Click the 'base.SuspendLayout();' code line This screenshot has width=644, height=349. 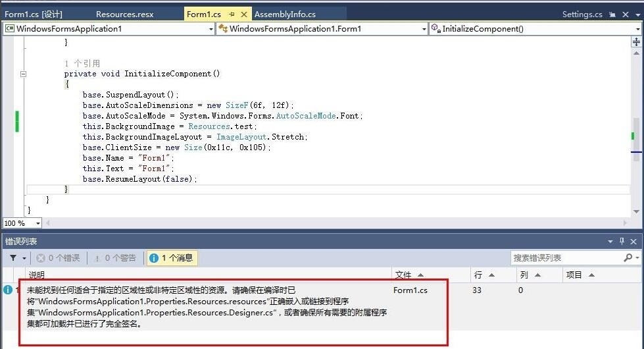131,95
